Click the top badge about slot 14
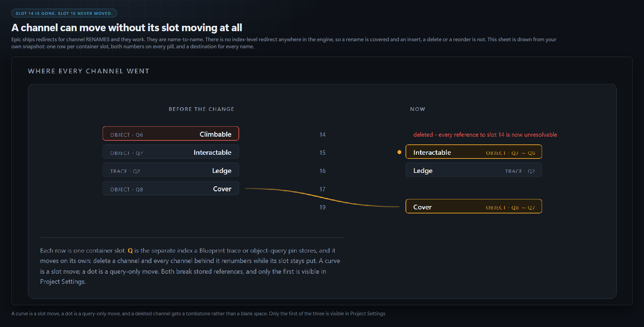The image size is (644, 327). pos(64,13)
